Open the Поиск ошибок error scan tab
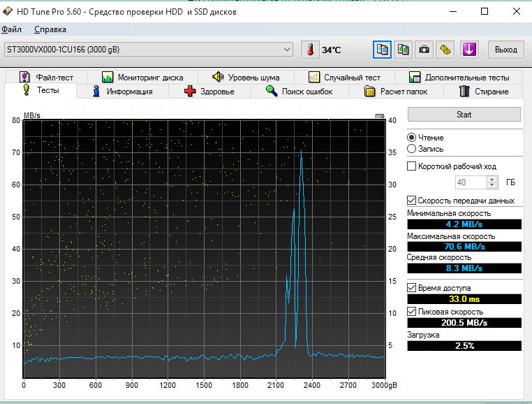The height and width of the screenshot is (404, 532). [x=299, y=92]
